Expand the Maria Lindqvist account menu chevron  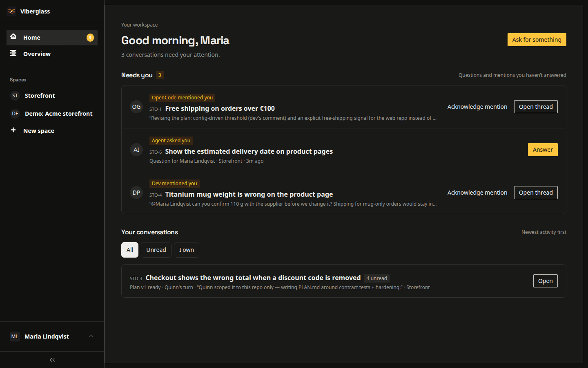click(x=91, y=337)
